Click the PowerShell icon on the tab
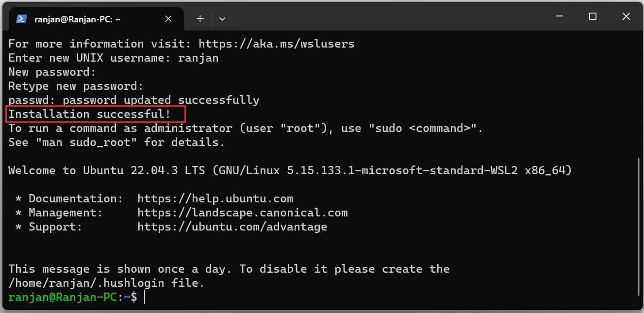Image resolution: width=644 pixels, height=313 pixels. [21, 18]
